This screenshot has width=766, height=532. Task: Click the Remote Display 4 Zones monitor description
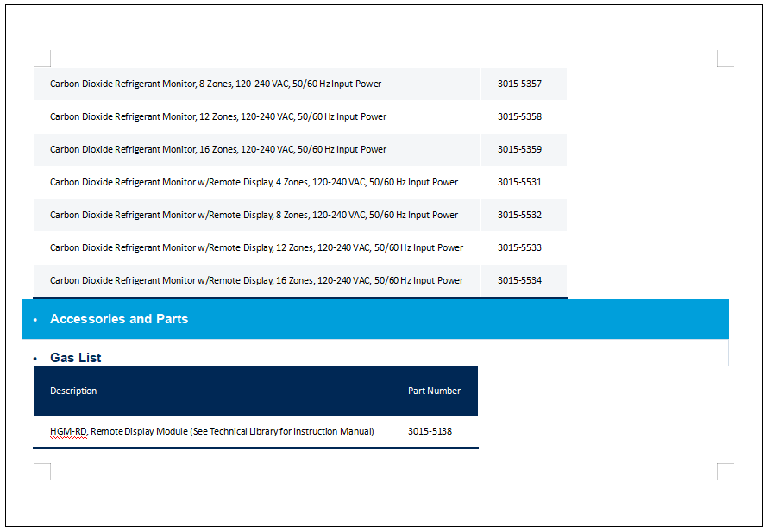click(x=254, y=182)
